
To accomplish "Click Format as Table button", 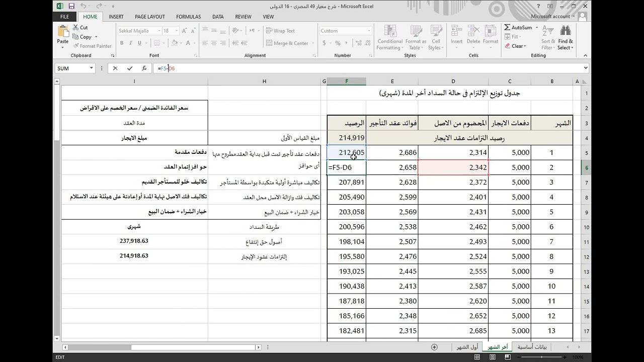I will 416,38.
